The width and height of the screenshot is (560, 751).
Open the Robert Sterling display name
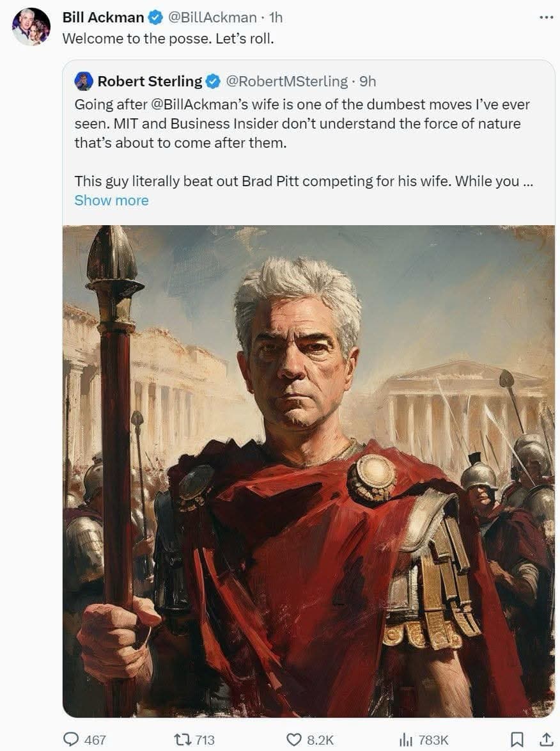point(150,81)
